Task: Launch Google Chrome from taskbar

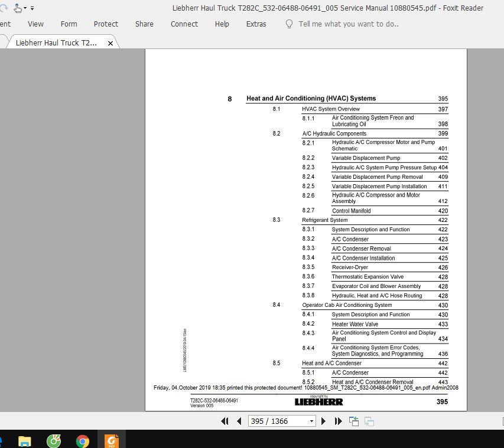Action: (83, 442)
